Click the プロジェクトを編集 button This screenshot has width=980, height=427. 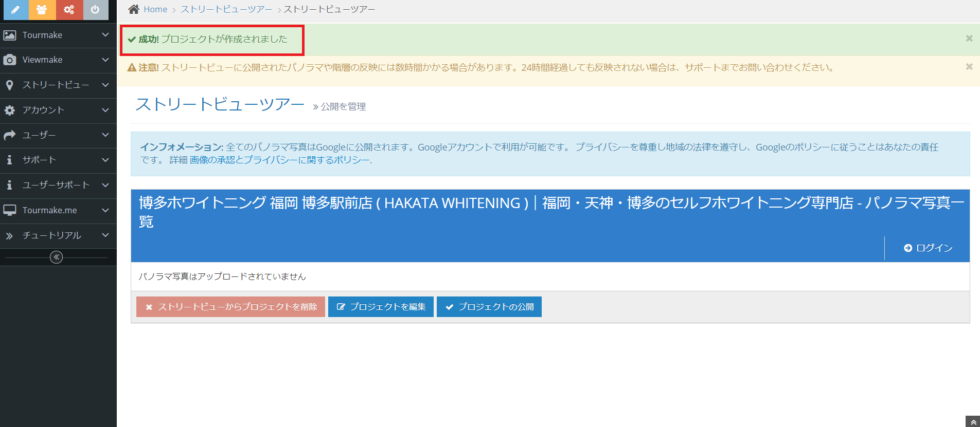click(381, 307)
